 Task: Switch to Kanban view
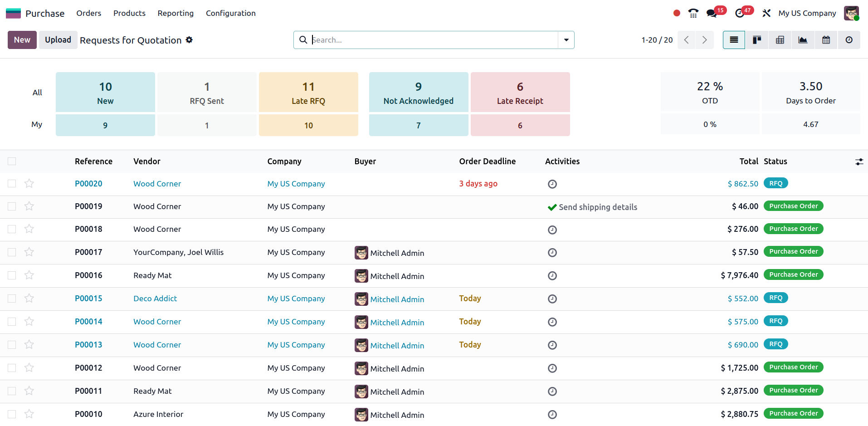point(756,40)
